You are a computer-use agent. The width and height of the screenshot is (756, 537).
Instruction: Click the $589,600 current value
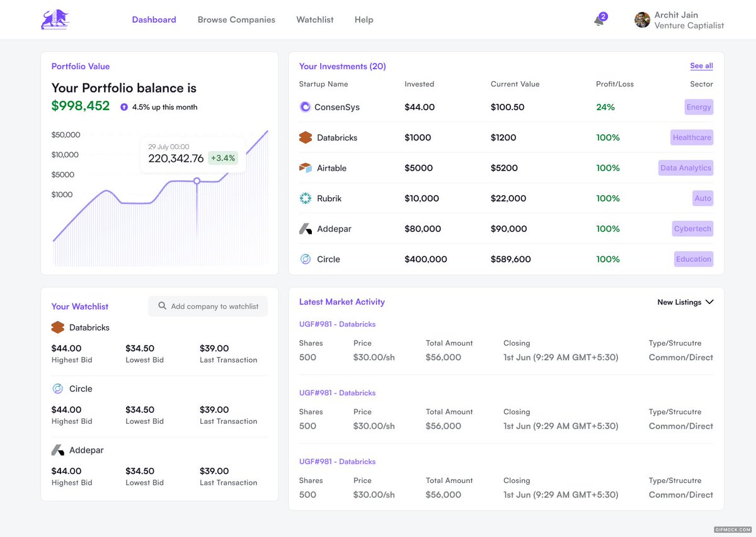(x=511, y=259)
